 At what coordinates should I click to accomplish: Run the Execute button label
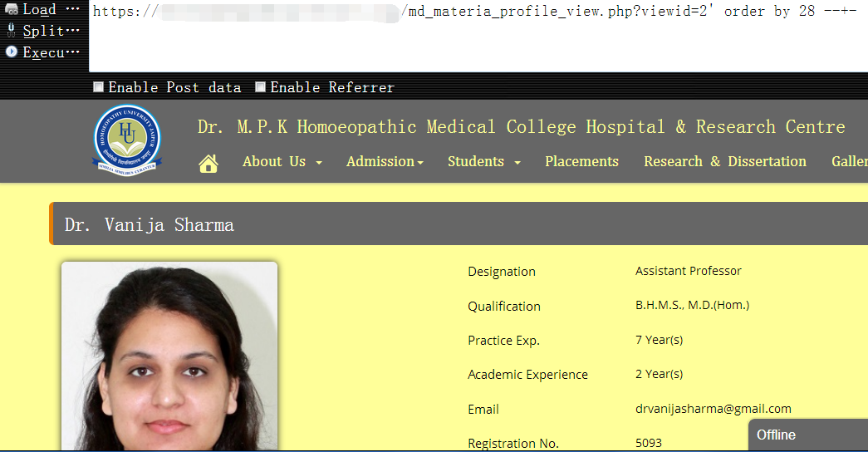tap(51, 52)
